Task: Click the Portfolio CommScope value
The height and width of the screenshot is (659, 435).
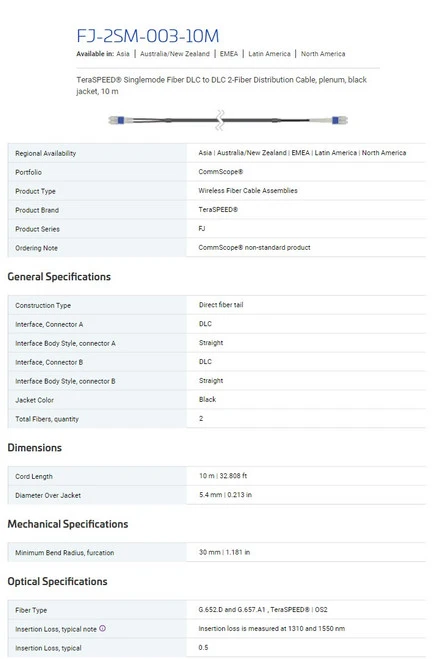Action: [221, 171]
